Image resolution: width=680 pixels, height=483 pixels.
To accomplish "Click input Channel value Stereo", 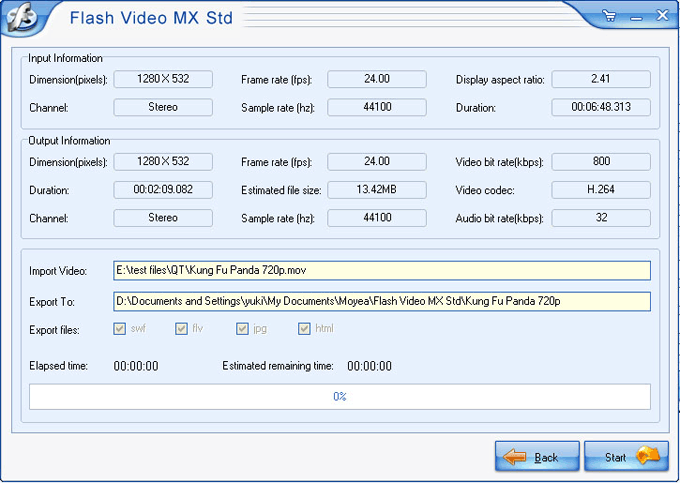I will click(x=163, y=108).
